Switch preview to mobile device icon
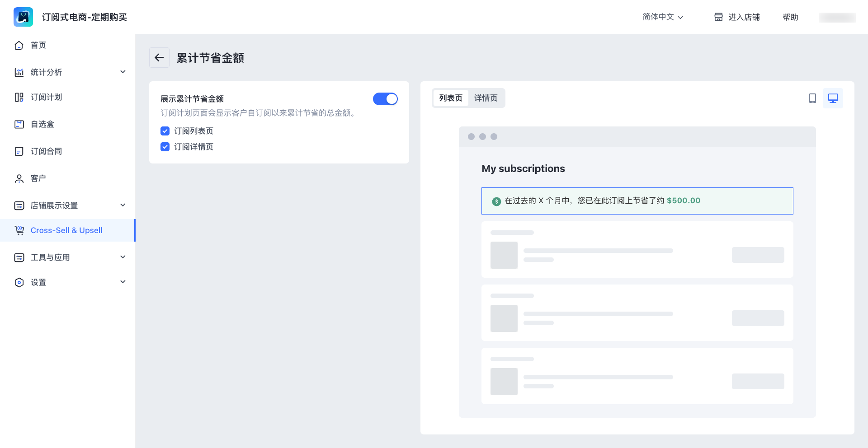Screen dimensions: 868x448 pos(812,98)
